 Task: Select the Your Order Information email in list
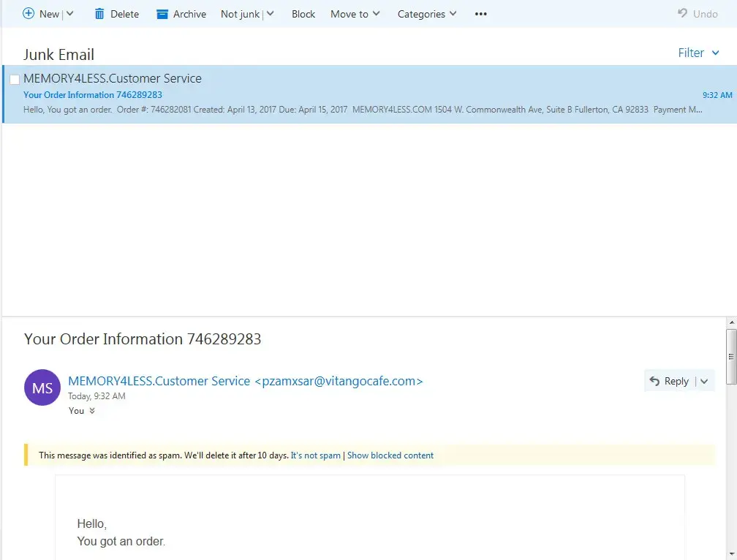[x=366, y=95]
